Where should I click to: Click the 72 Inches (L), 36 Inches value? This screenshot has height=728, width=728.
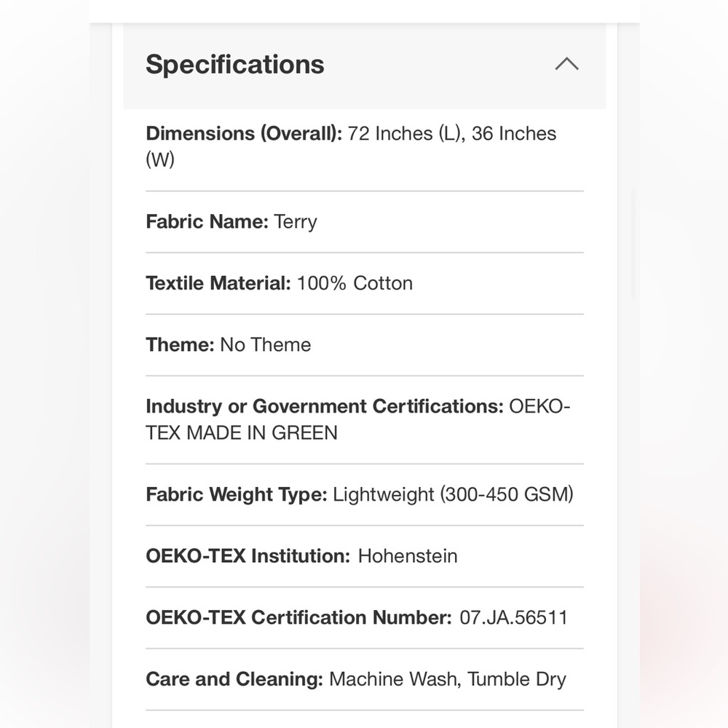point(452,133)
